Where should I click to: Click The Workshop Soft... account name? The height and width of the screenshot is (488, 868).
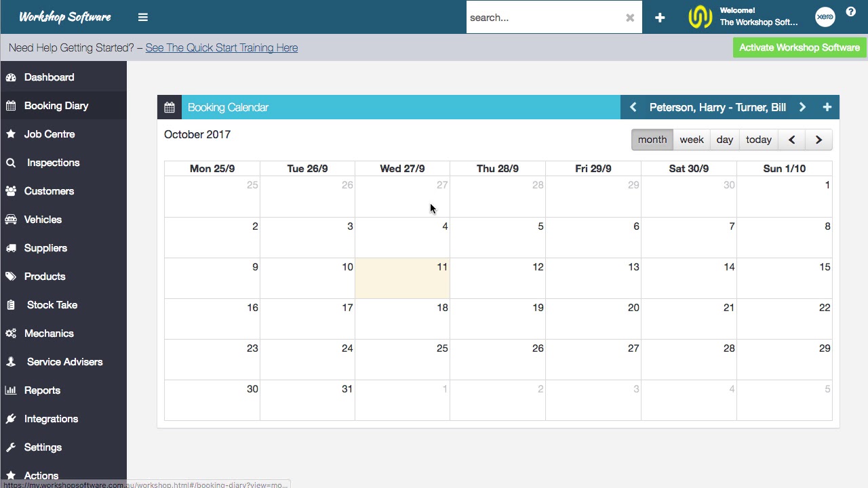(x=759, y=22)
